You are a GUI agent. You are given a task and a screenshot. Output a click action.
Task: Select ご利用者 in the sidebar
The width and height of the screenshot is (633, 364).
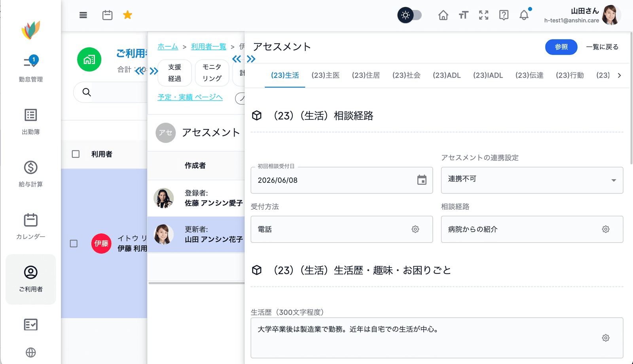[x=31, y=279]
